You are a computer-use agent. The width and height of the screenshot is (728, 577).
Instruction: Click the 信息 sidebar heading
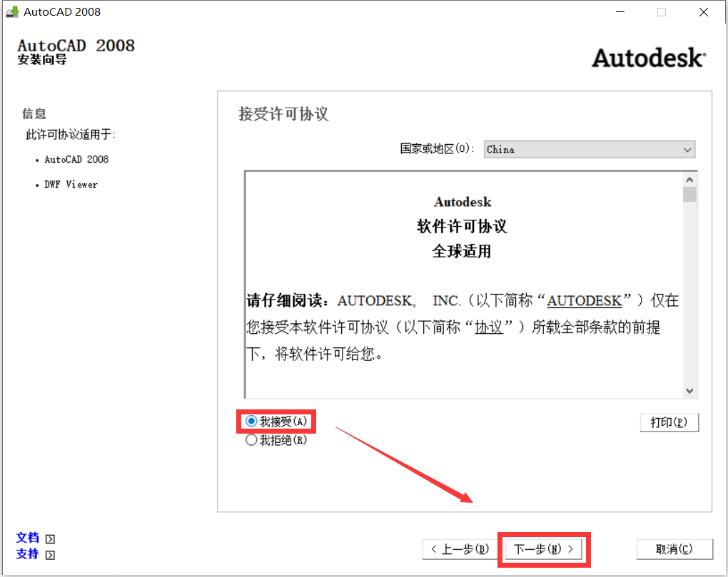[34, 113]
